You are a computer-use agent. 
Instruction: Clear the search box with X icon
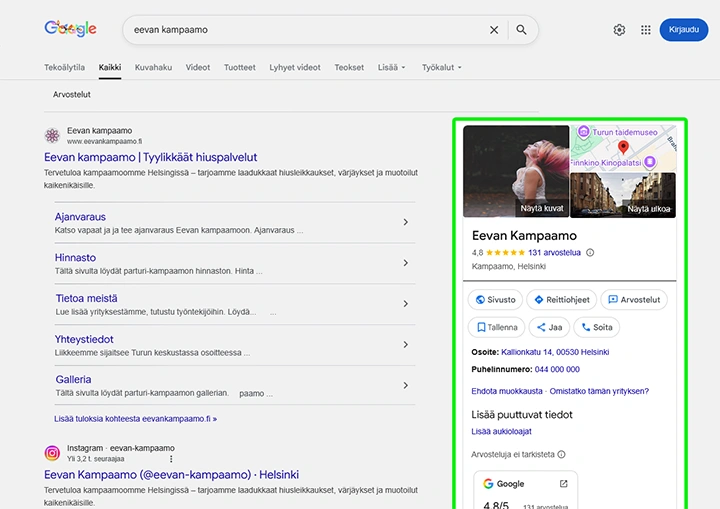pos(494,30)
